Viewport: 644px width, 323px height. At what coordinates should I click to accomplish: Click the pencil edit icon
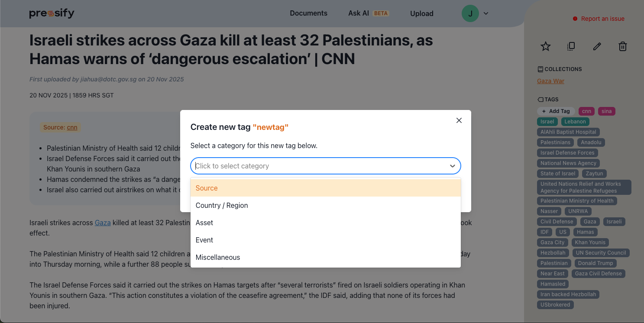tap(597, 46)
